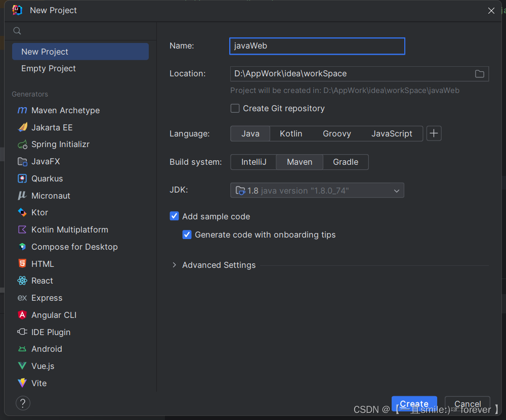Screen dimensions: 506x420
Task: Expand Advanced Settings section
Action: click(x=174, y=265)
